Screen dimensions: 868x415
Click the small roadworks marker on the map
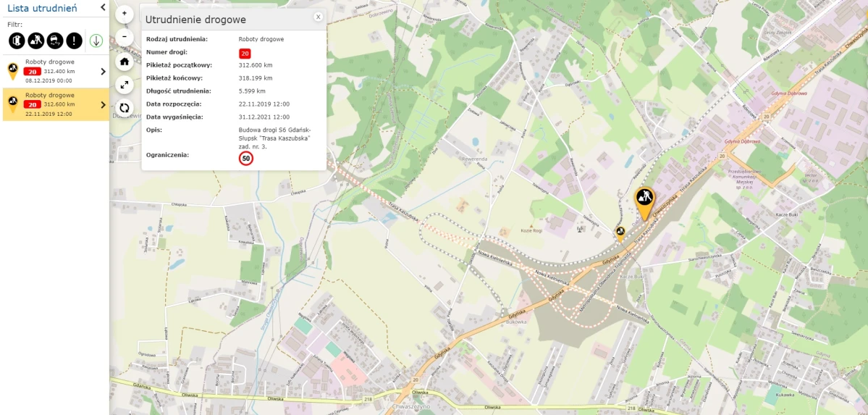point(620,234)
